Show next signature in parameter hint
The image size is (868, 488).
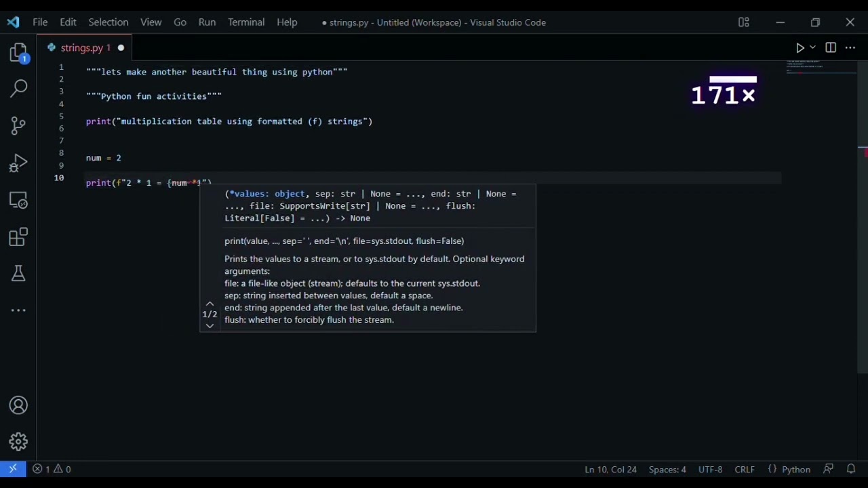210,326
